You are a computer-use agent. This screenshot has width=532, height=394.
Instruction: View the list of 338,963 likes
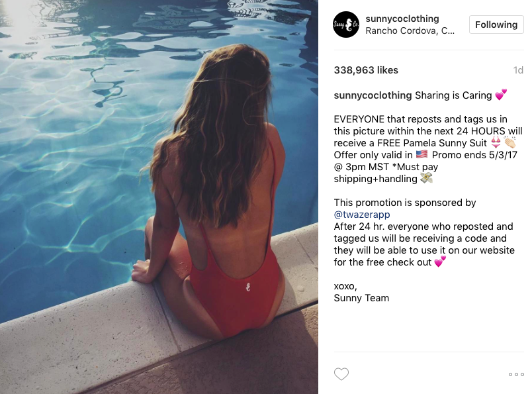point(366,70)
